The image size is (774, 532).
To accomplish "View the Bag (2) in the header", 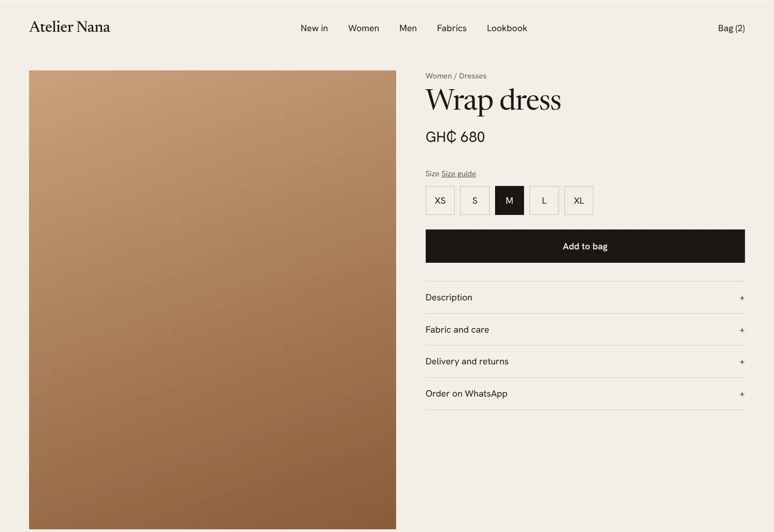I will pyautogui.click(x=732, y=28).
